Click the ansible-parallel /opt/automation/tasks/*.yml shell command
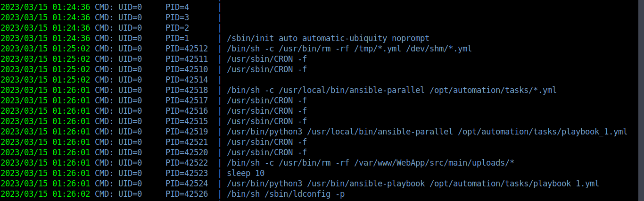644x201 pixels. point(392,90)
